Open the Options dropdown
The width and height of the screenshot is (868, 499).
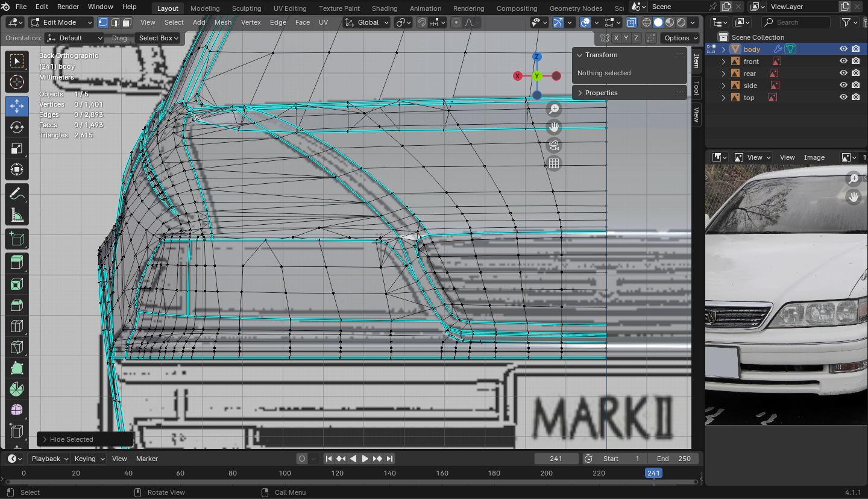(x=681, y=38)
